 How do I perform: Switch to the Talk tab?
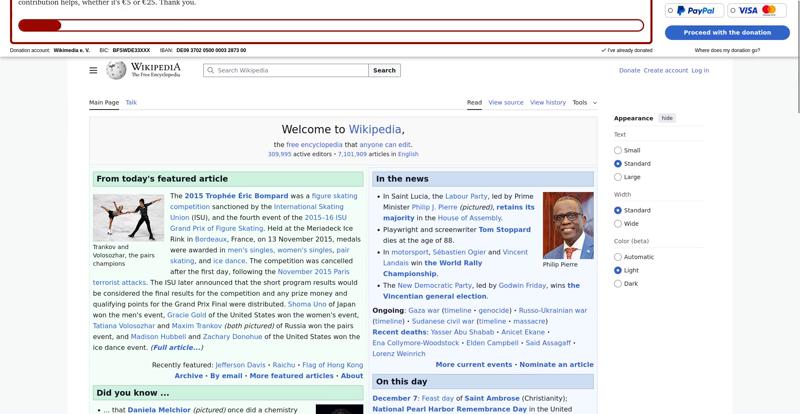131,102
